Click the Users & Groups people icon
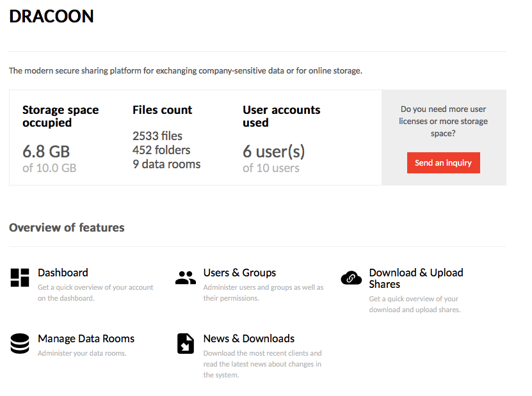Viewport: 532px width, 396px height. point(186,278)
